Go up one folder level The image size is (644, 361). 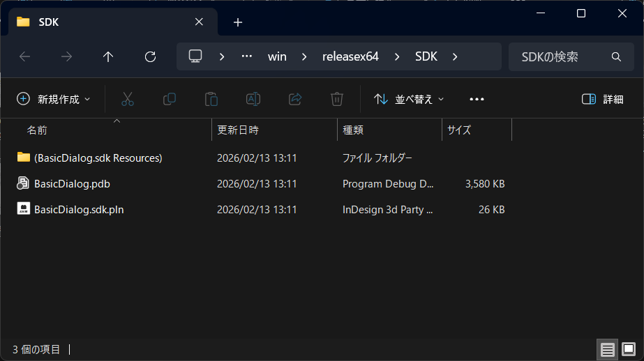[x=108, y=57]
